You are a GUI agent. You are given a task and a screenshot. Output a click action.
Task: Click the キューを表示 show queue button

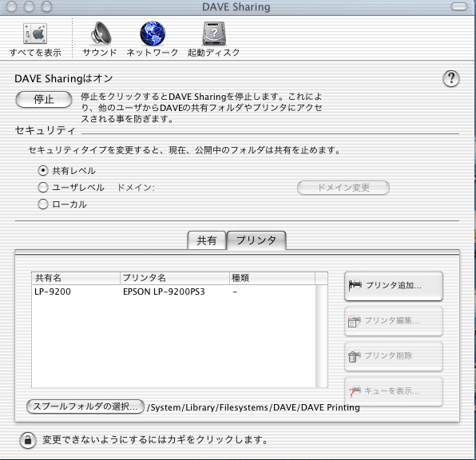[394, 391]
